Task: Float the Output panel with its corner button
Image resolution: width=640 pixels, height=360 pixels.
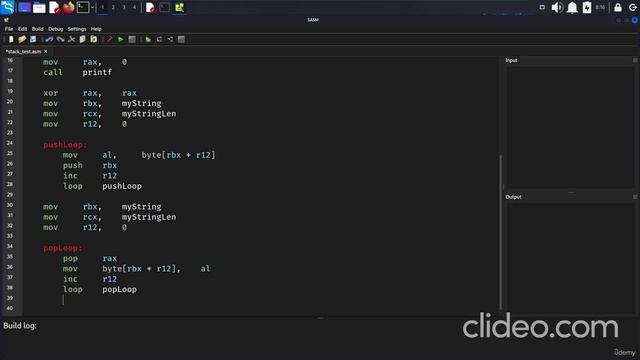Action: [635, 197]
